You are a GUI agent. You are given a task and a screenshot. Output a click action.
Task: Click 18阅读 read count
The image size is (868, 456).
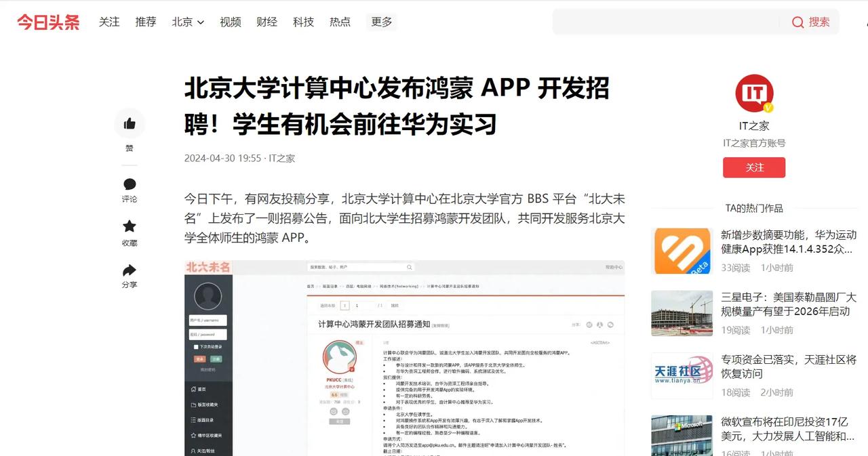click(x=736, y=392)
